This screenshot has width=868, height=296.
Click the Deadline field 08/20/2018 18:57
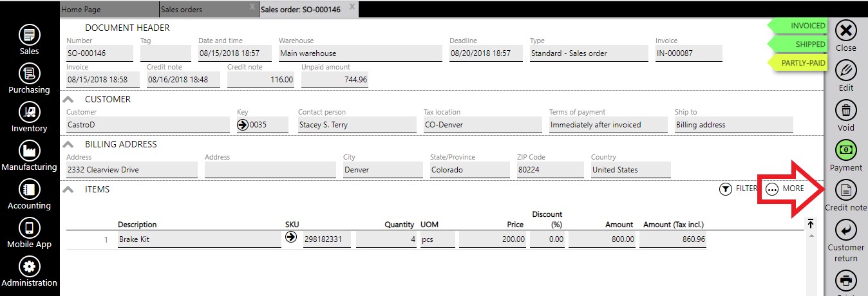[x=486, y=53]
